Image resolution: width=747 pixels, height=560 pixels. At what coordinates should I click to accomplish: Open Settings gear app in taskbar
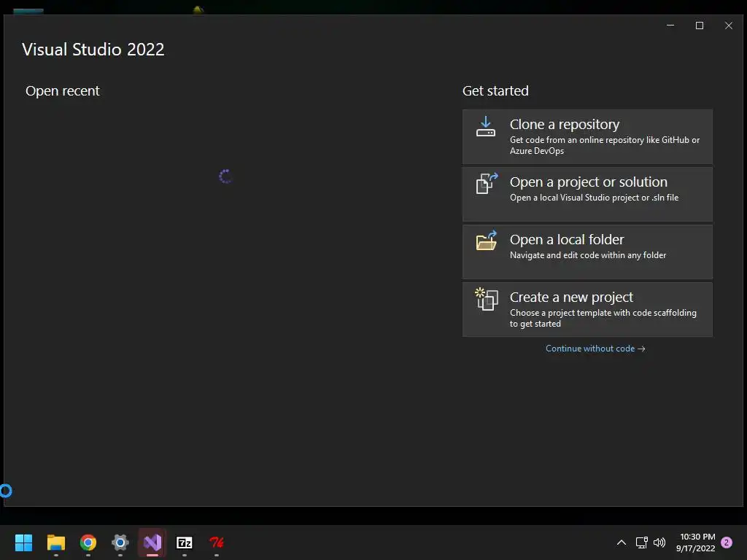[x=120, y=542]
